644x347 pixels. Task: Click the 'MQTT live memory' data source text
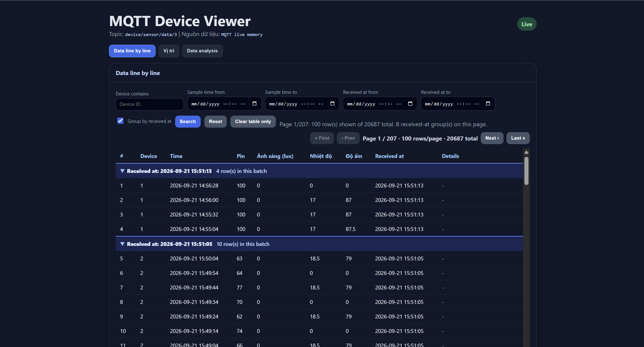click(x=242, y=34)
